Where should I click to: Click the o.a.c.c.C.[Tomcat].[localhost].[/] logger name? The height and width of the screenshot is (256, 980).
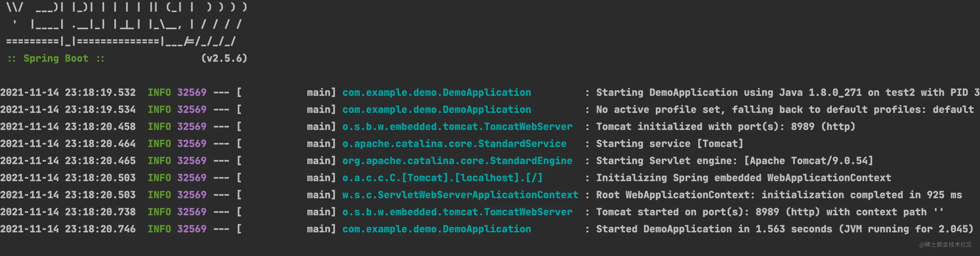tap(442, 178)
